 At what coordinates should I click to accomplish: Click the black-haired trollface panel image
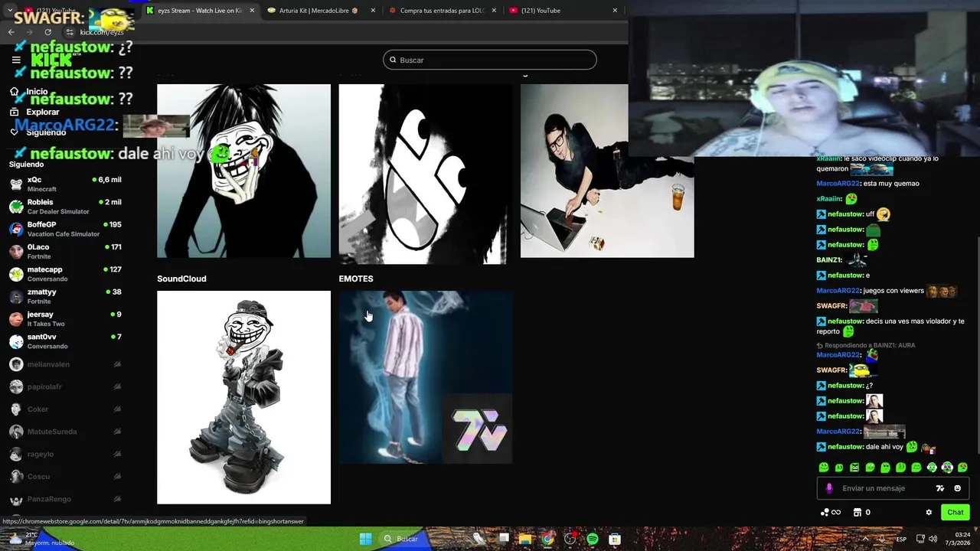243,171
